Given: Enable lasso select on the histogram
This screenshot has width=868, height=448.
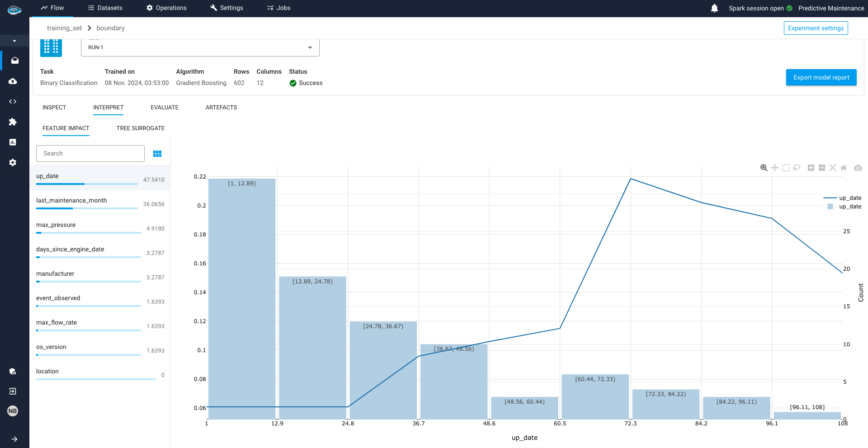Looking at the screenshot, I should point(796,167).
